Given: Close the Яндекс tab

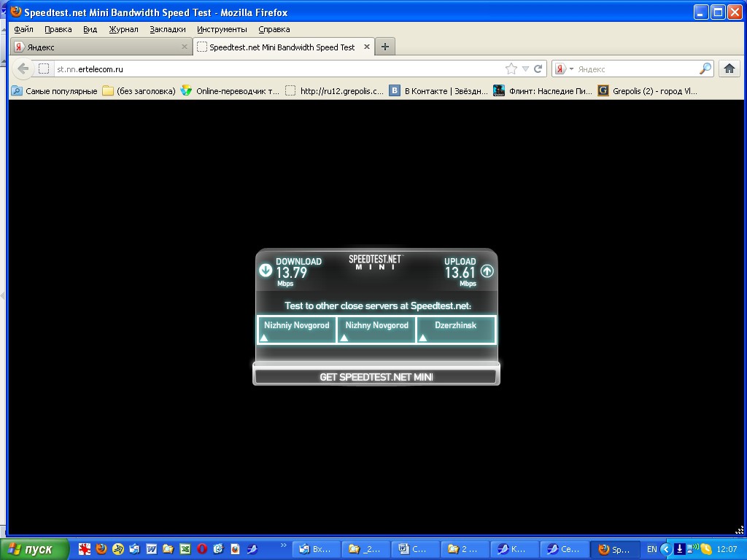Looking at the screenshot, I should tap(185, 47).
